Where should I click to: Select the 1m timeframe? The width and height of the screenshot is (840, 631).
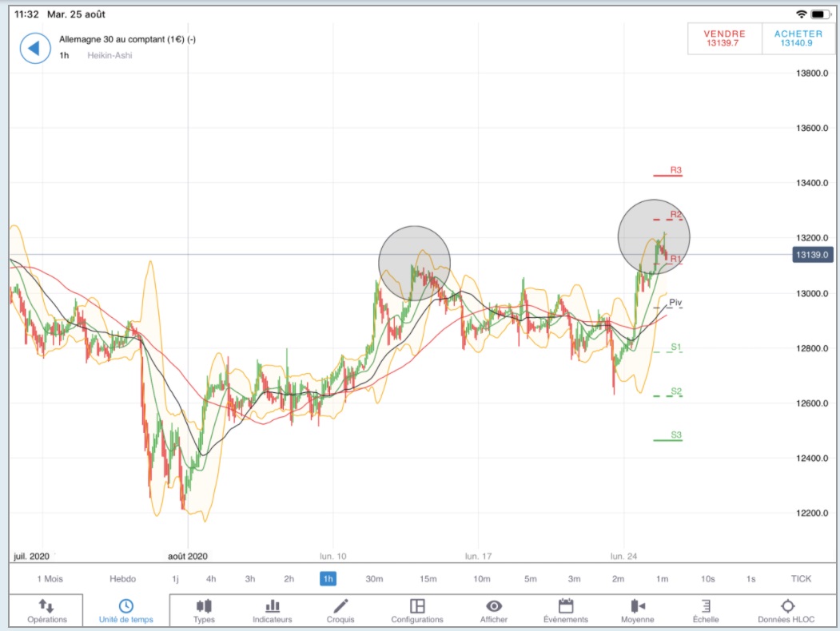[662, 578]
